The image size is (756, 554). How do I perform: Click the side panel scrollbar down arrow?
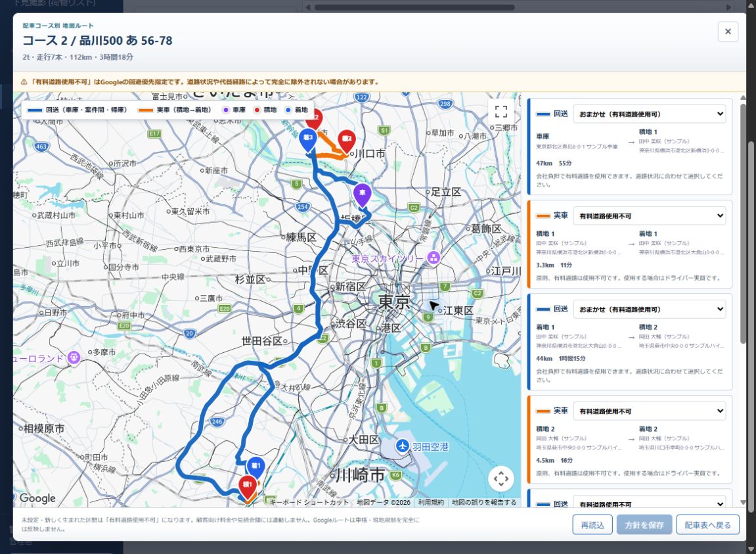click(744, 503)
